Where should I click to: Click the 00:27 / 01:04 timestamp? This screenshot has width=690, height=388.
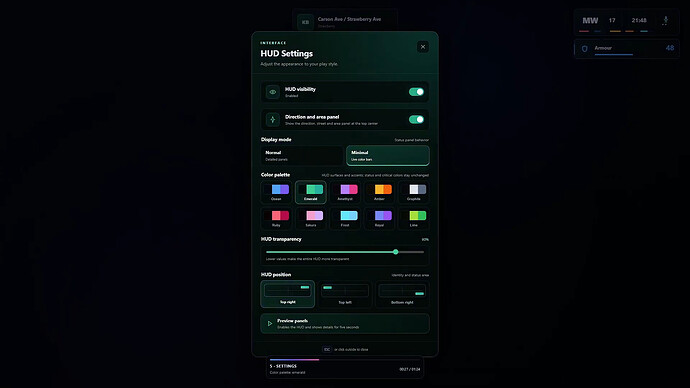point(410,369)
